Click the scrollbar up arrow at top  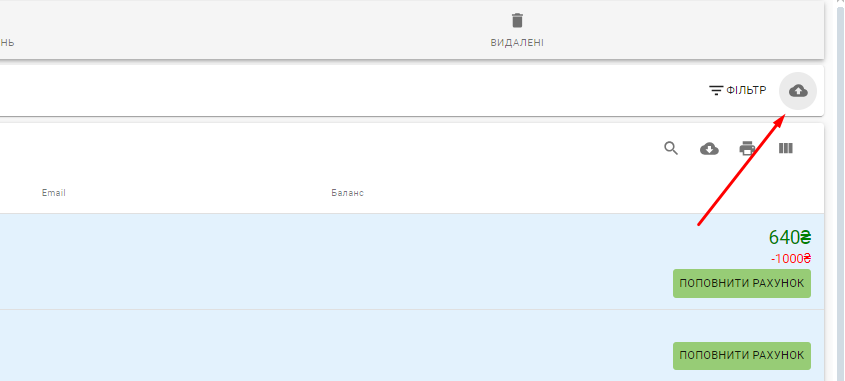(840, 3)
